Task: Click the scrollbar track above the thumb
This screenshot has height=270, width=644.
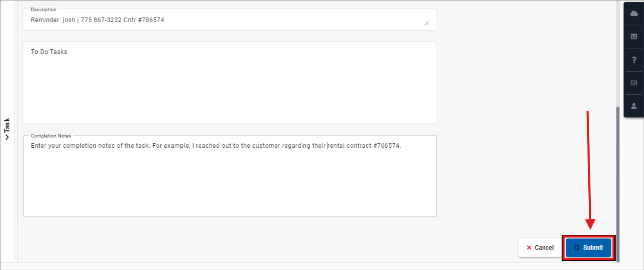Action: 618,54
